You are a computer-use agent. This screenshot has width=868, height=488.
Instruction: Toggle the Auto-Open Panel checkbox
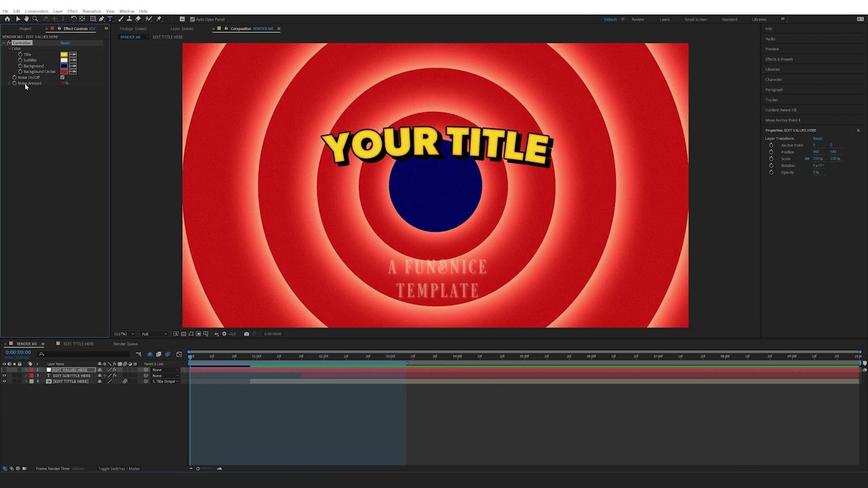tap(192, 19)
